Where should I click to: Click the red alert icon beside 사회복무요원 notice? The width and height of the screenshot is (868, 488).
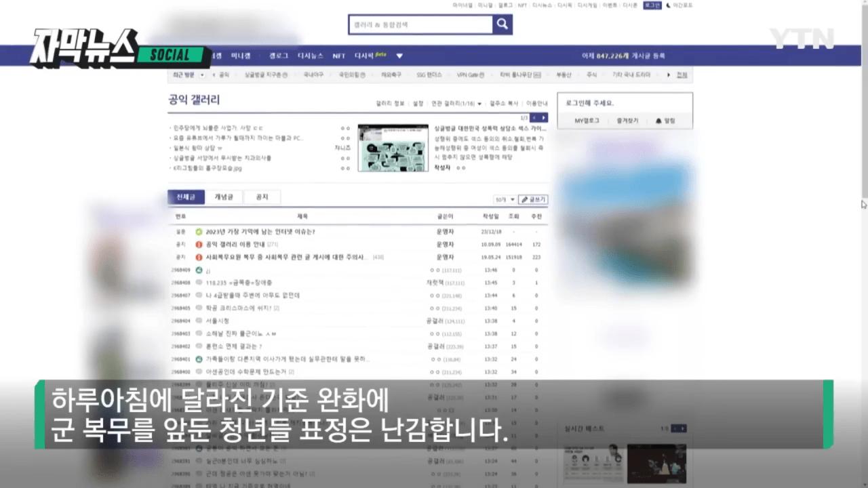pyautogui.click(x=199, y=256)
